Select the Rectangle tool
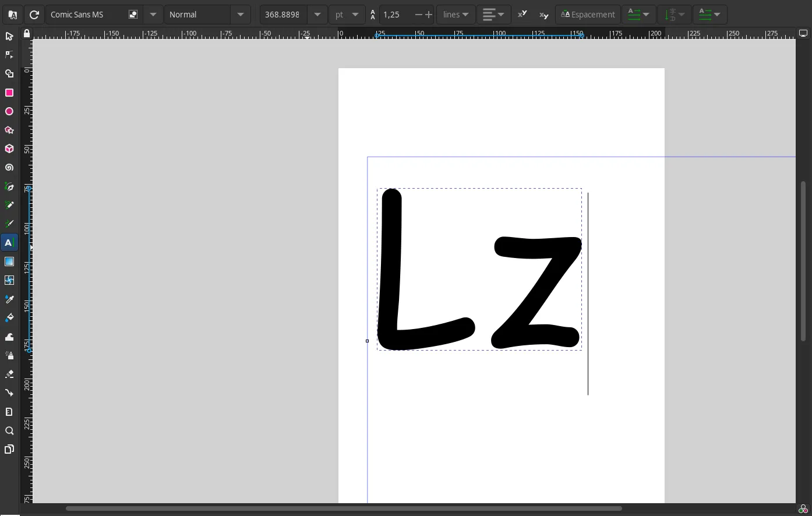The image size is (812, 516). point(9,93)
